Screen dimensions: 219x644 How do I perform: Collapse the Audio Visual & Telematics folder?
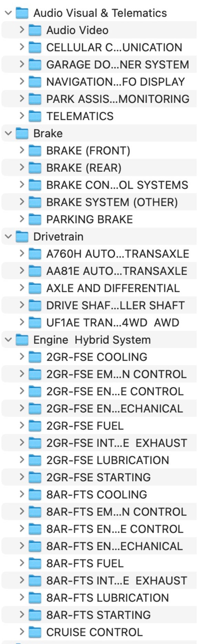click(9, 13)
